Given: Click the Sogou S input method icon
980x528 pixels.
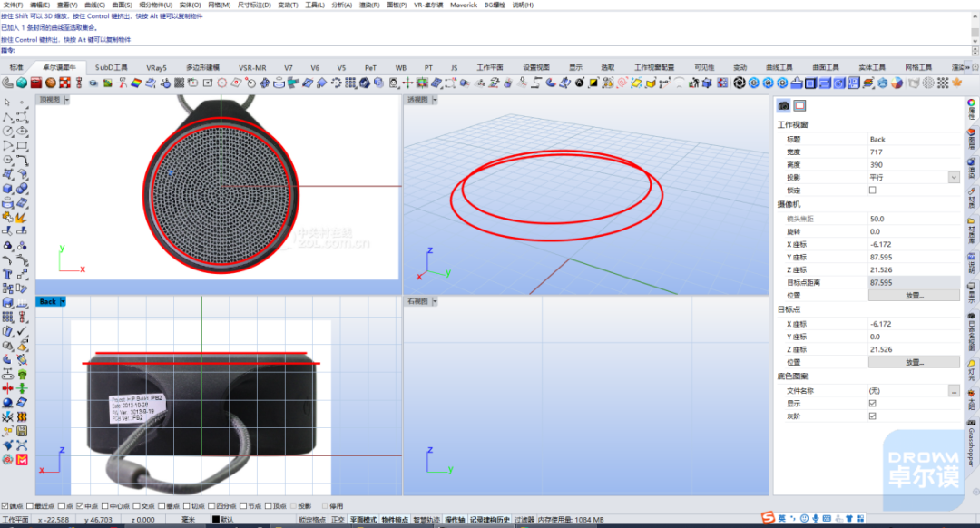Looking at the screenshot, I should (x=769, y=518).
